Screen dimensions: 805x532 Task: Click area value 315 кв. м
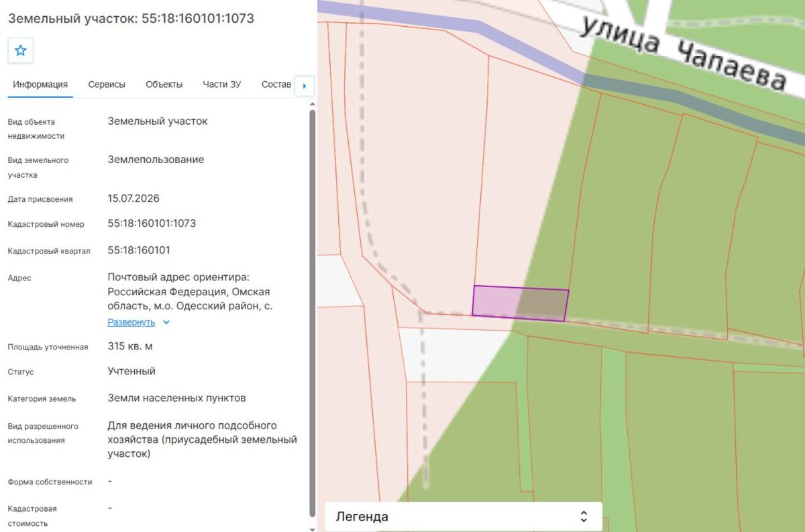[x=130, y=346]
